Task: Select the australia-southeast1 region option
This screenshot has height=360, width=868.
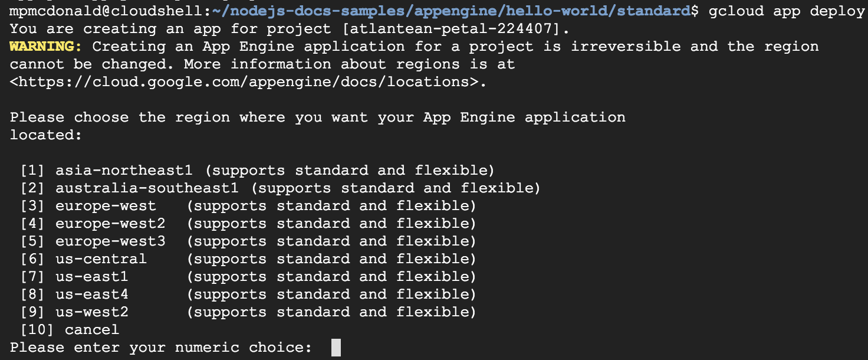Action: click(x=147, y=188)
